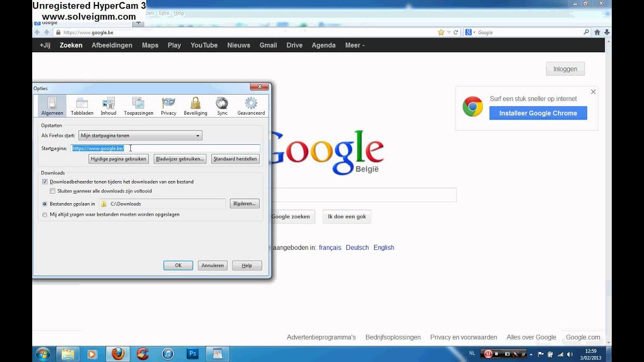The width and height of the screenshot is (644, 362).
Task: Confirm options with the OK button
Action: click(x=178, y=265)
